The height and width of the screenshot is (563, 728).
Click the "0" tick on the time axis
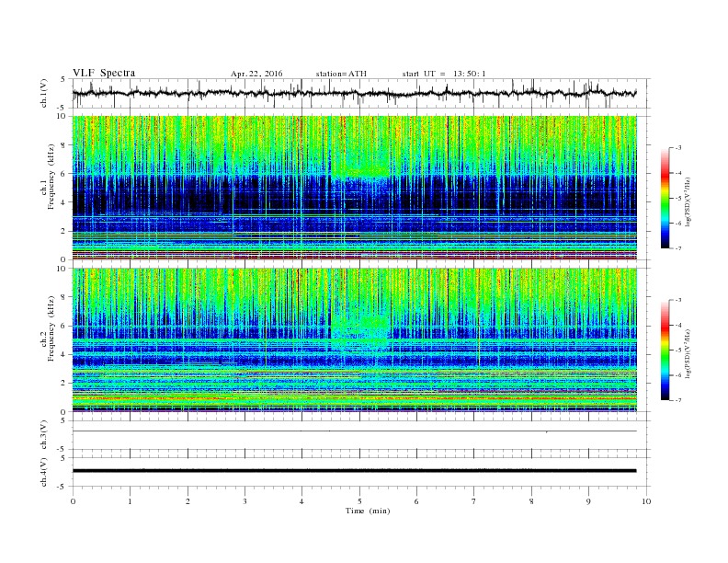click(x=73, y=501)
